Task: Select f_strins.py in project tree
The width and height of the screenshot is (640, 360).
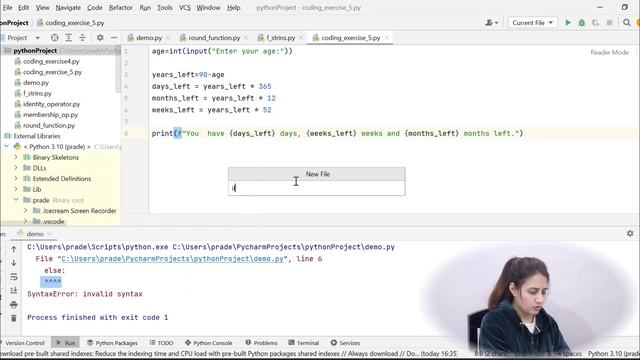Action: (37, 93)
